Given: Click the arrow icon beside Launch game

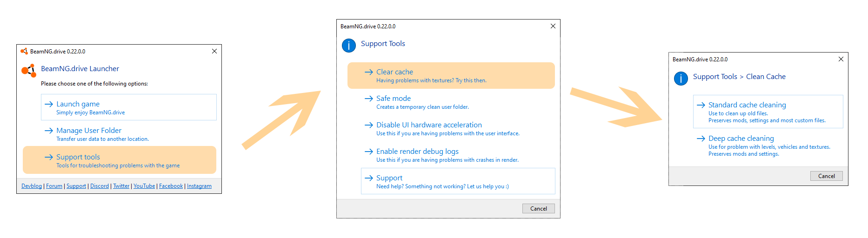Looking at the screenshot, I should tap(49, 104).
